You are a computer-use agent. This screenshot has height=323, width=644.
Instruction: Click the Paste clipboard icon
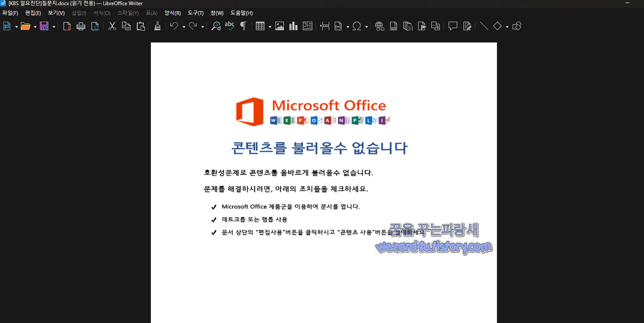click(x=141, y=26)
